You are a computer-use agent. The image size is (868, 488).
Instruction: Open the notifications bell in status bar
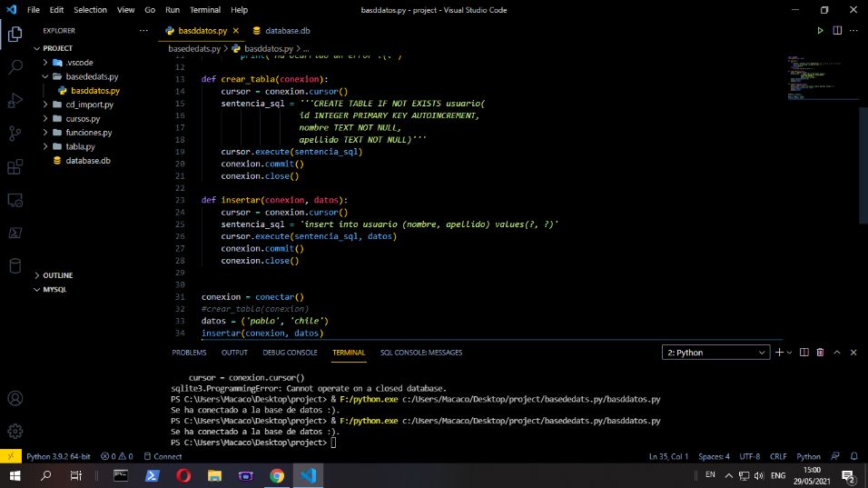[854, 456]
